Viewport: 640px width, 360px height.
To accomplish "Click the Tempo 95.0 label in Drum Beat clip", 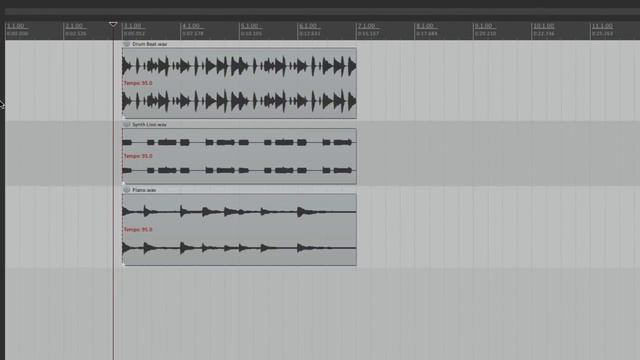I will click(138, 83).
